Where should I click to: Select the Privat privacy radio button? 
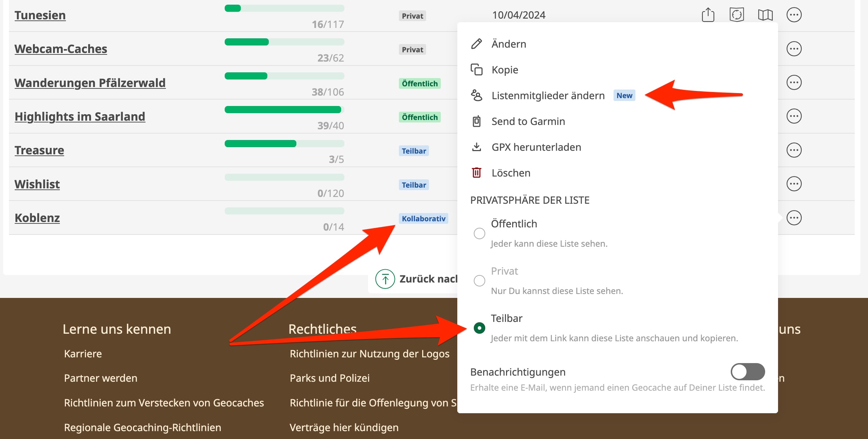[x=479, y=280]
